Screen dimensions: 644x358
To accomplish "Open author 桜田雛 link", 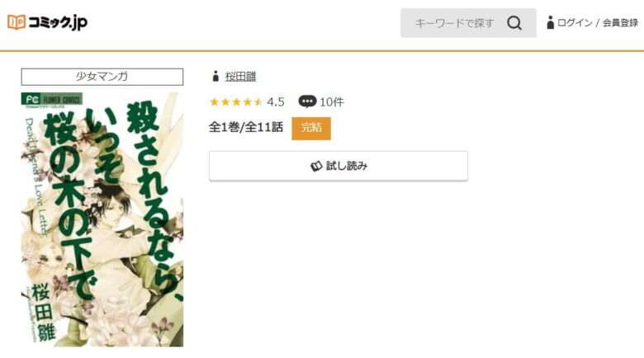I will coord(241,77).
